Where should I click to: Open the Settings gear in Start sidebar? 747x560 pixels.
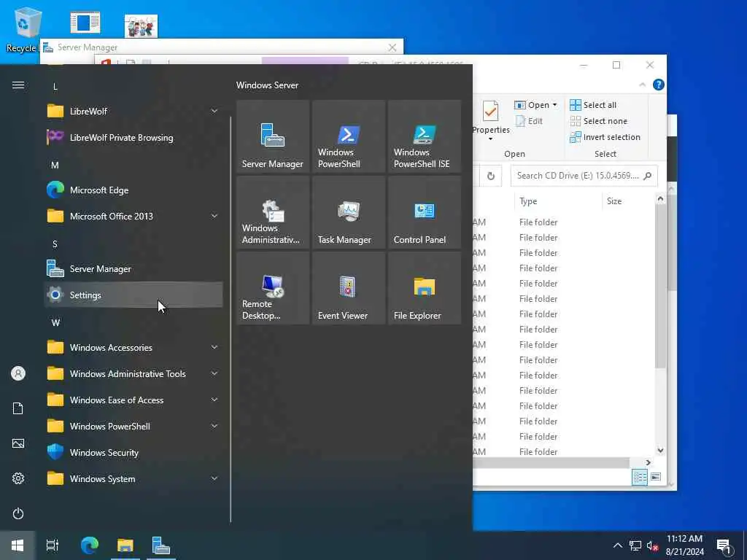click(x=18, y=478)
